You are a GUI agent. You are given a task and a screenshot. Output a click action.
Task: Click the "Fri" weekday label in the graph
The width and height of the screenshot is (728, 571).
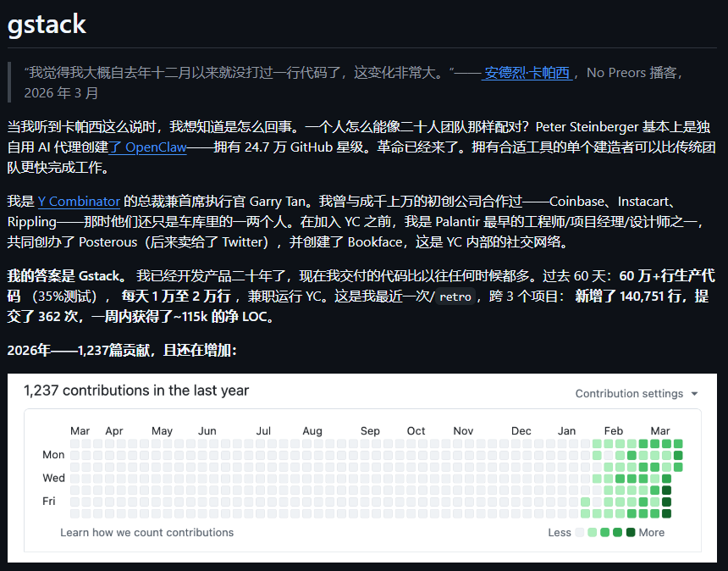tap(49, 502)
